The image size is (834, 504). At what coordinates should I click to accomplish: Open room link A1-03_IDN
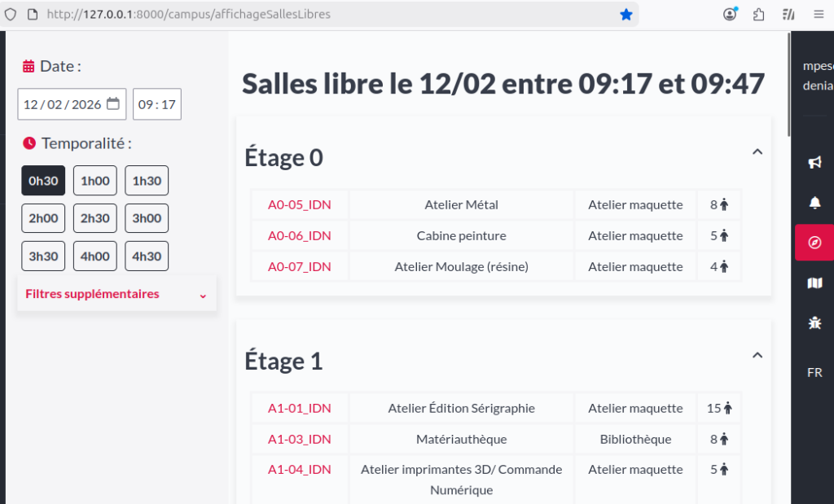point(300,440)
